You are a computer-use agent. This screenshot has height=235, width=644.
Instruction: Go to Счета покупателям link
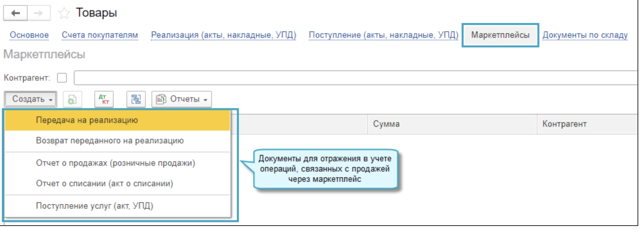[x=100, y=35]
